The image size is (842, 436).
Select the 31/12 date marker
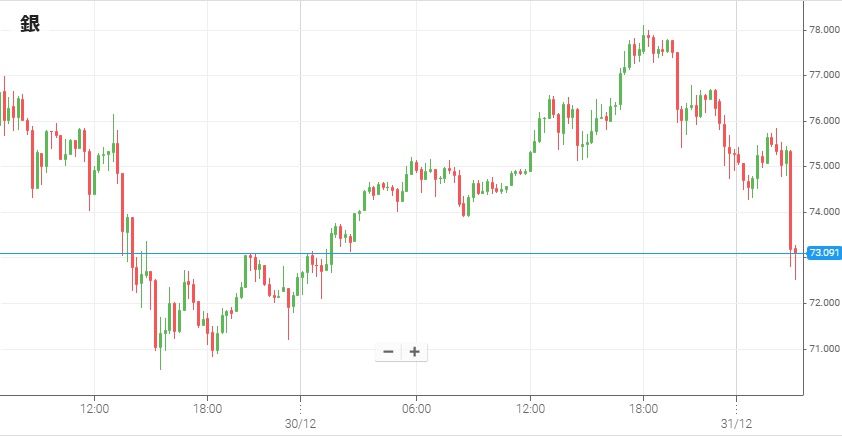coord(736,424)
